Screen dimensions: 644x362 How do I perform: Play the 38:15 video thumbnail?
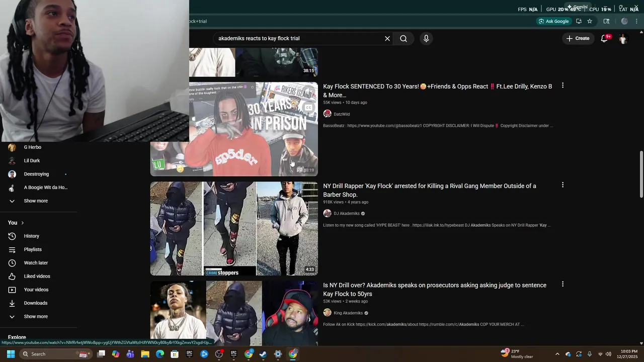[254, 62]
